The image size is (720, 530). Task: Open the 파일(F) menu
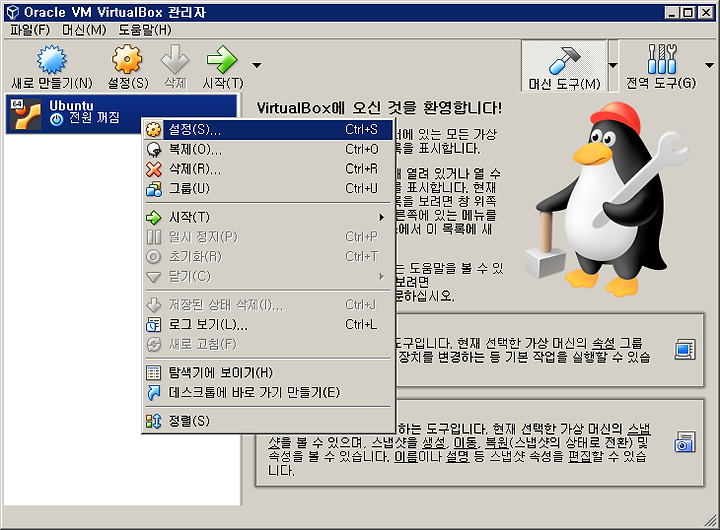point(30,30)
